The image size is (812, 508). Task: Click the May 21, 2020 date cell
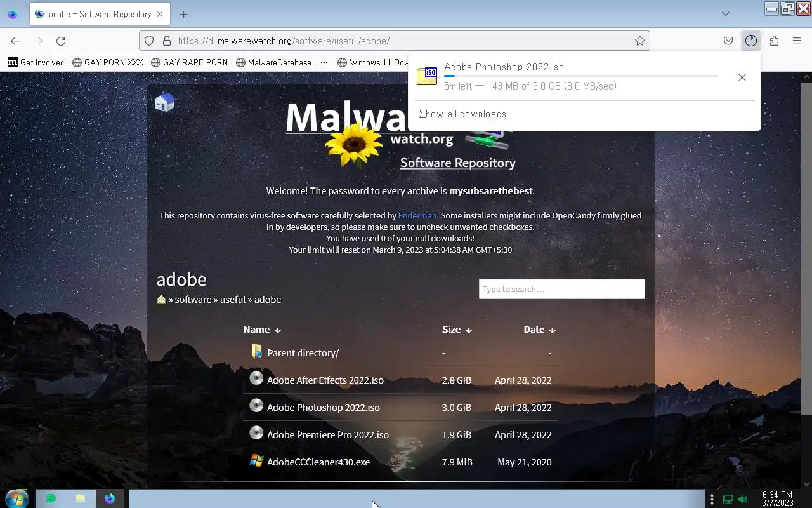coord(524,462)
